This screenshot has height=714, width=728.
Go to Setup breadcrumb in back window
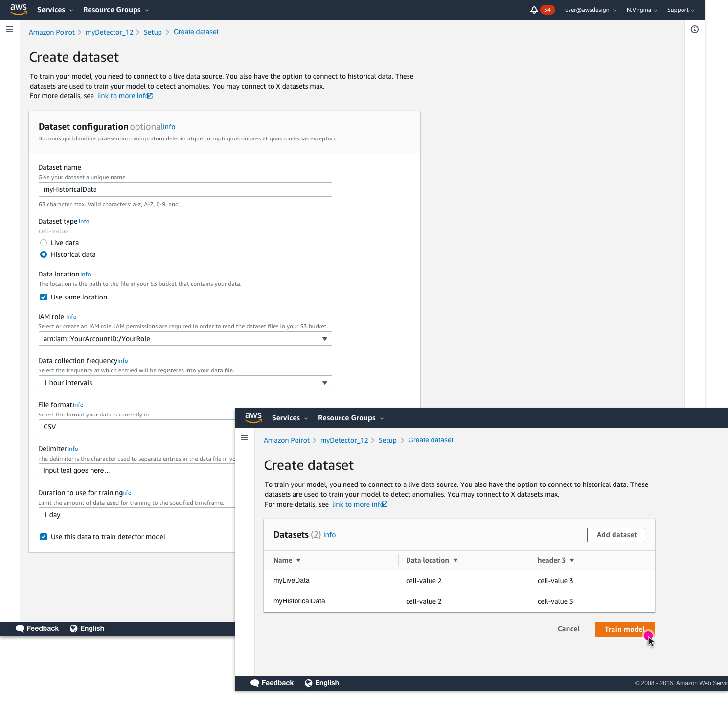click(153, 32)
